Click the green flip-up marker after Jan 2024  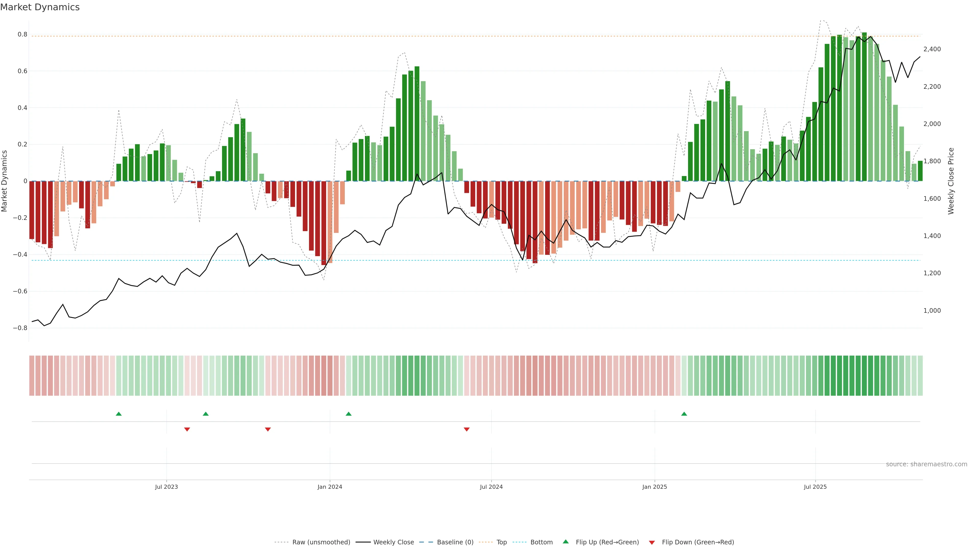348,414
